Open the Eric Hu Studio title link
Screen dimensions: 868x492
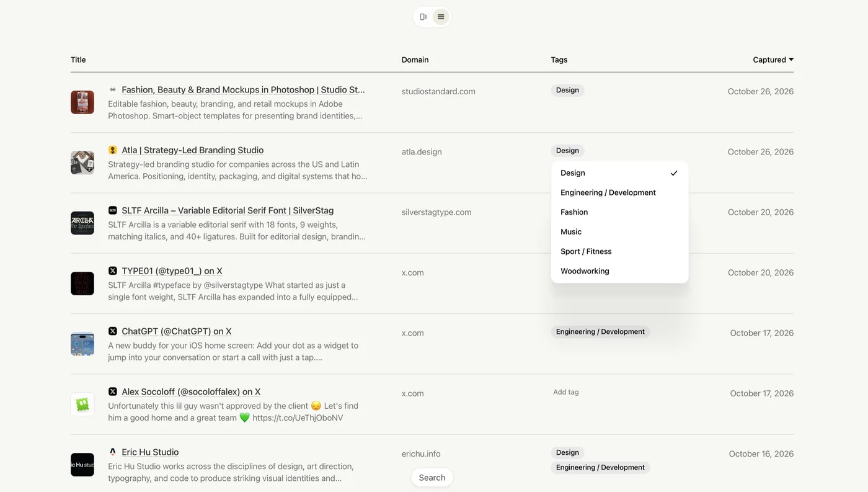(x=150, y=452)
